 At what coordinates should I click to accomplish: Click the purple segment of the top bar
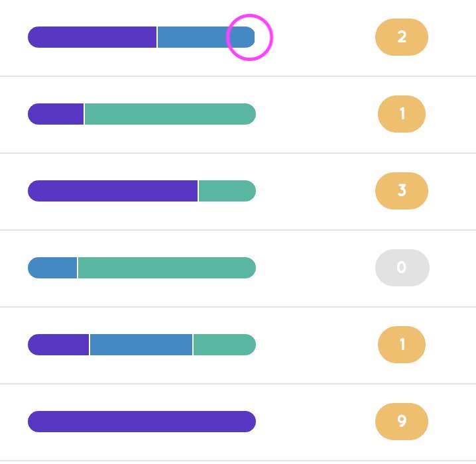click(92, 37)
